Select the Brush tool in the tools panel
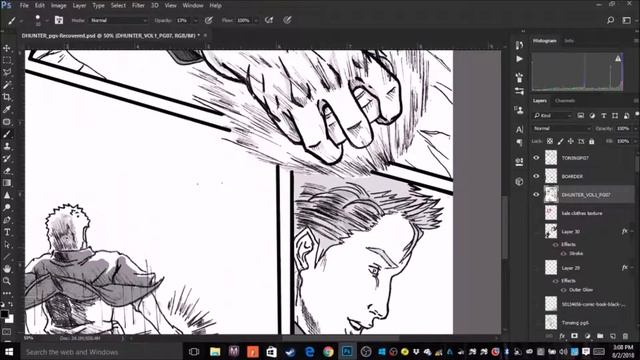 tap(7, 134)
